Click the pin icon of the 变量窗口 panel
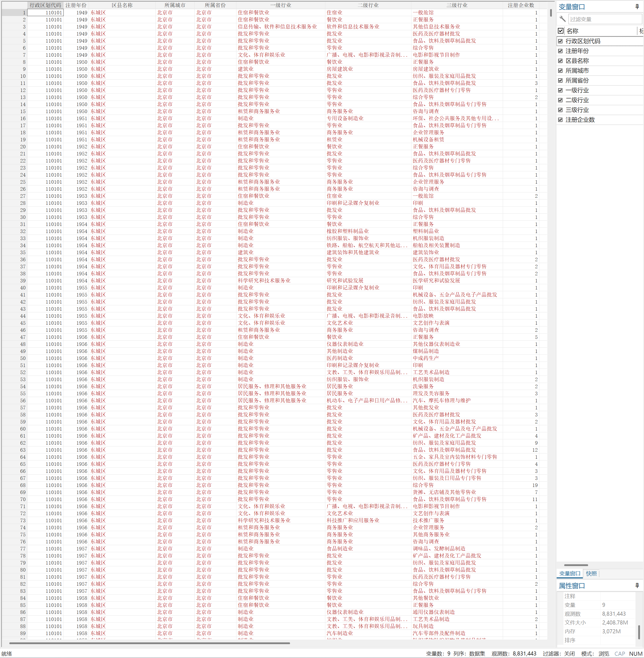This screenshot has width=644, height=658. (637, 7)
